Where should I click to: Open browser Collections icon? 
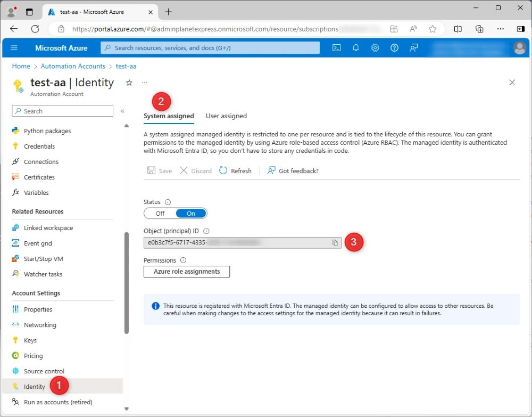pyautogui.click(x=479, y=29)
